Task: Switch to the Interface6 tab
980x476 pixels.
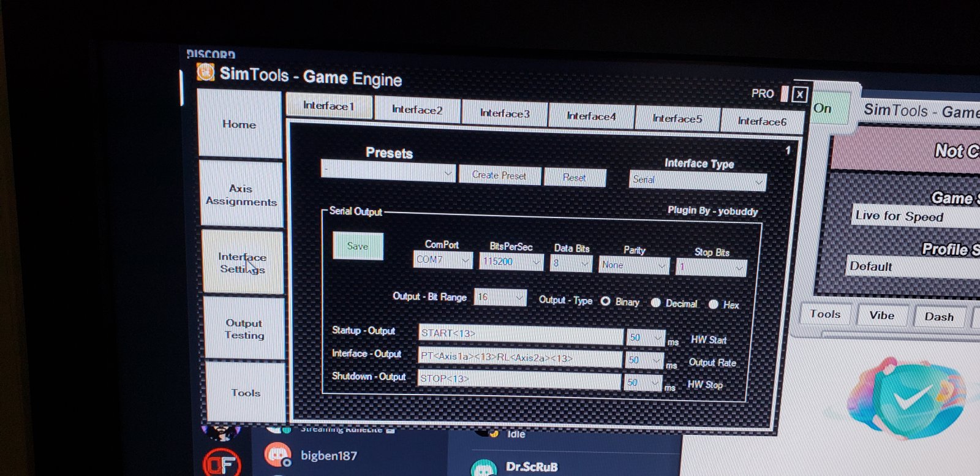Action: pos(762,121)
